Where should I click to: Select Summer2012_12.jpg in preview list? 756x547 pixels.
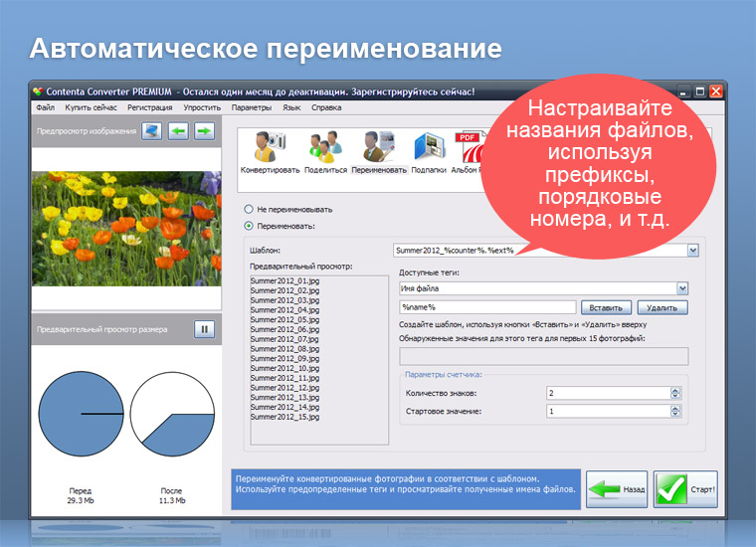tap(284, 388)
